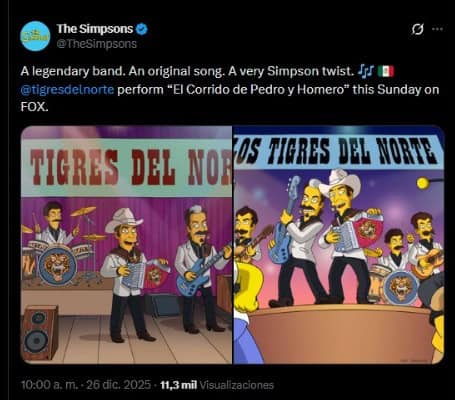455x400 pixels.
Task: Click the blue verified badge
Action: [x=142, y=29]
